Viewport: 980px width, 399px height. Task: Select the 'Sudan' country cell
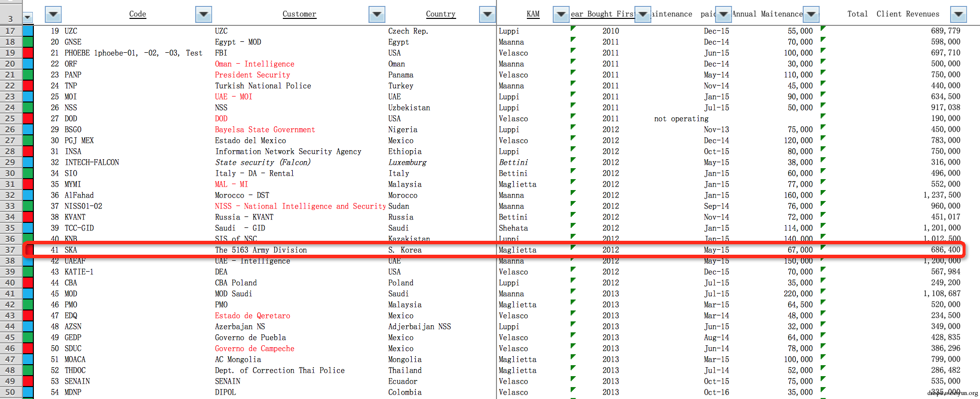click(x=399, y=206)
